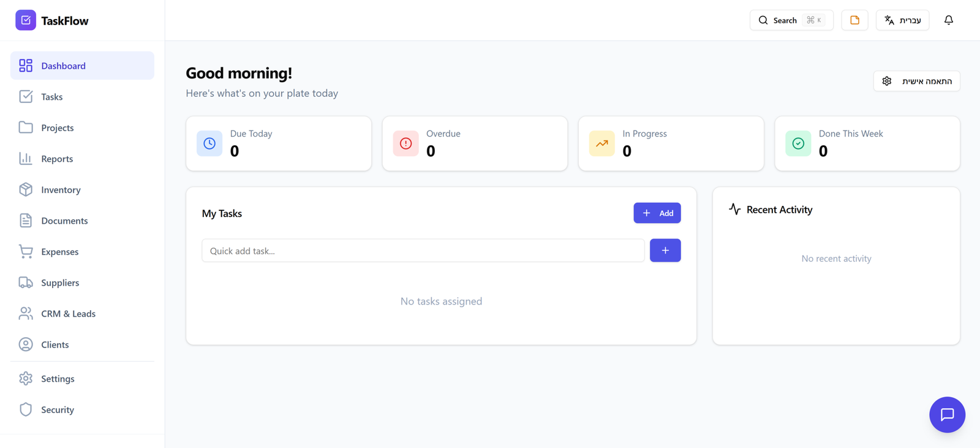This screenshot has height=448, width=980.
Task: Focus the Quick add task field
Action: click(423, 251)
